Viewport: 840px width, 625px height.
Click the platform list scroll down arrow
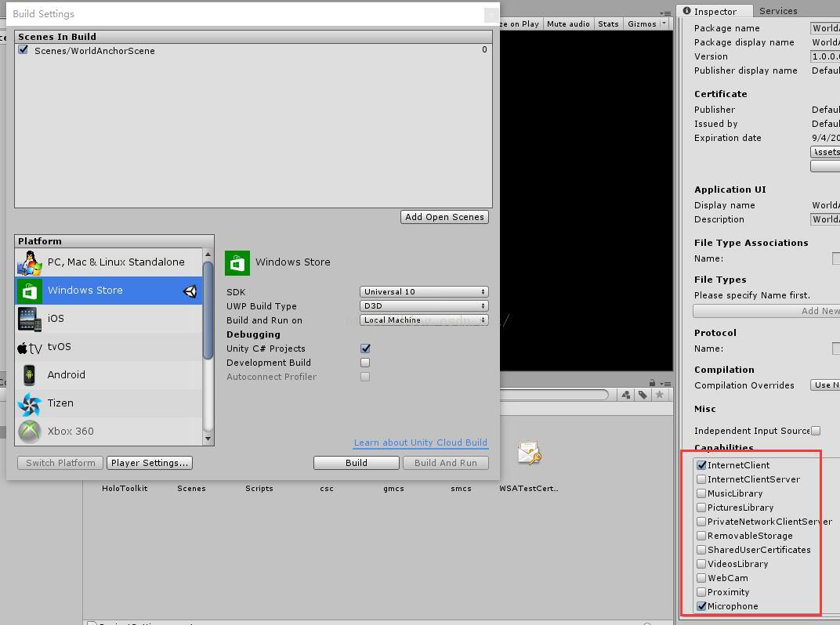[208, 439]
